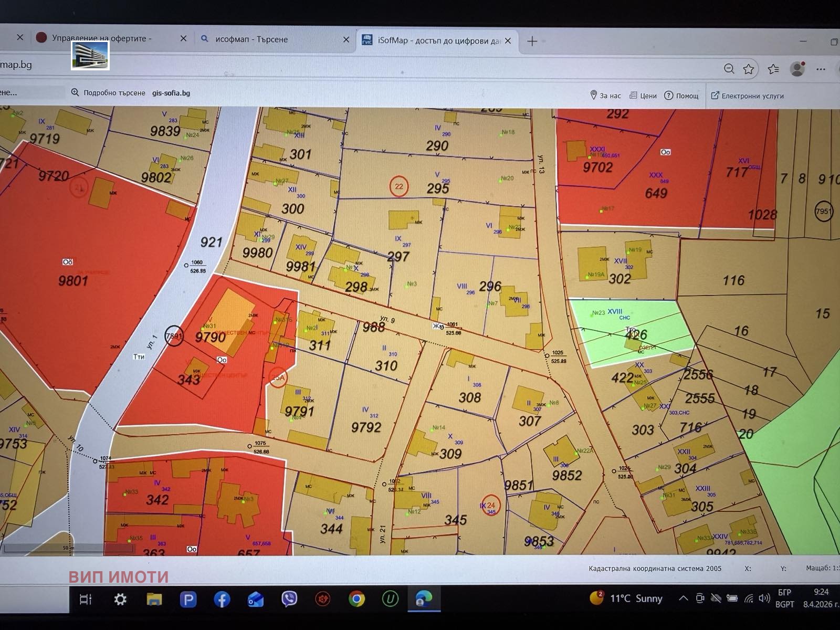The image size is (840, 630).
Task: Click the 'Цени' pricing link
Action: 644,96
